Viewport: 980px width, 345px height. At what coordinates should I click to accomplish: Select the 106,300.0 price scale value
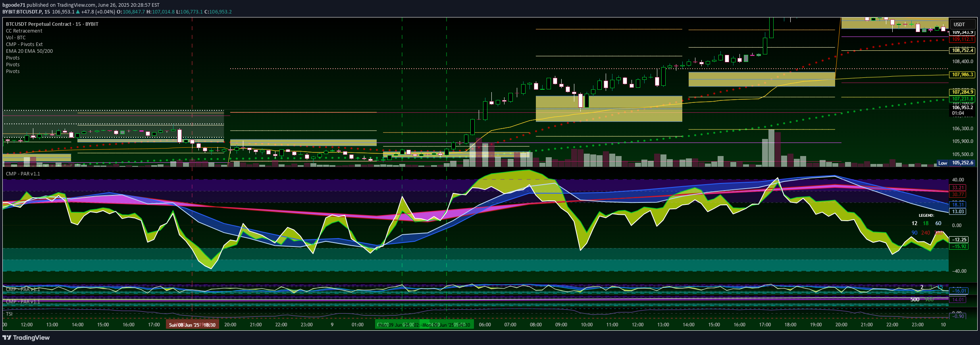[963, 129]
